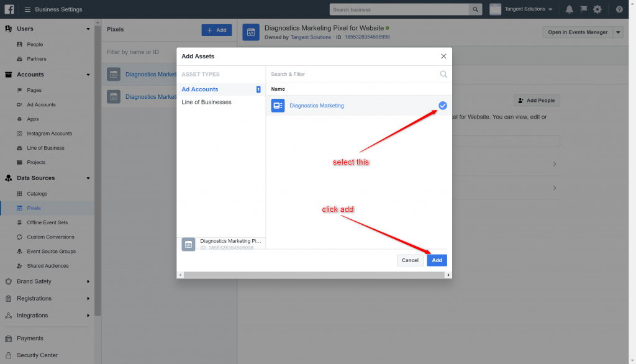Click the Partners briefcase icon

(x=19, y=59)
